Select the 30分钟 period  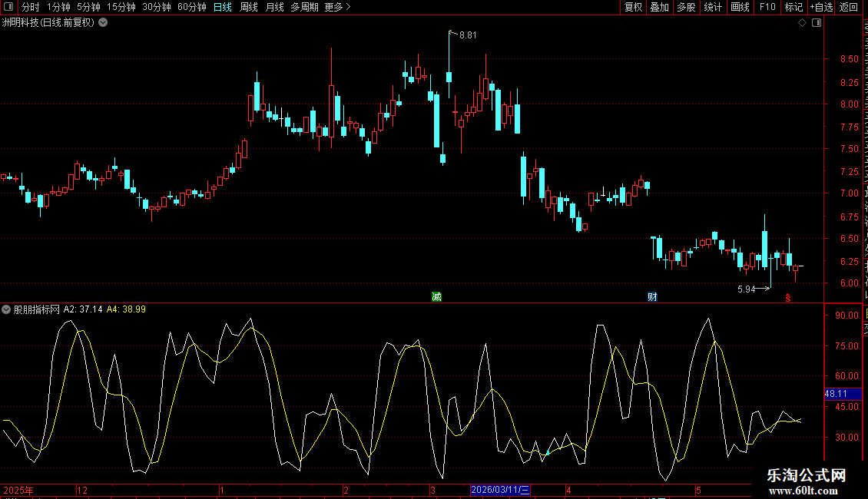pyautogui.click(x=157, y=7)
